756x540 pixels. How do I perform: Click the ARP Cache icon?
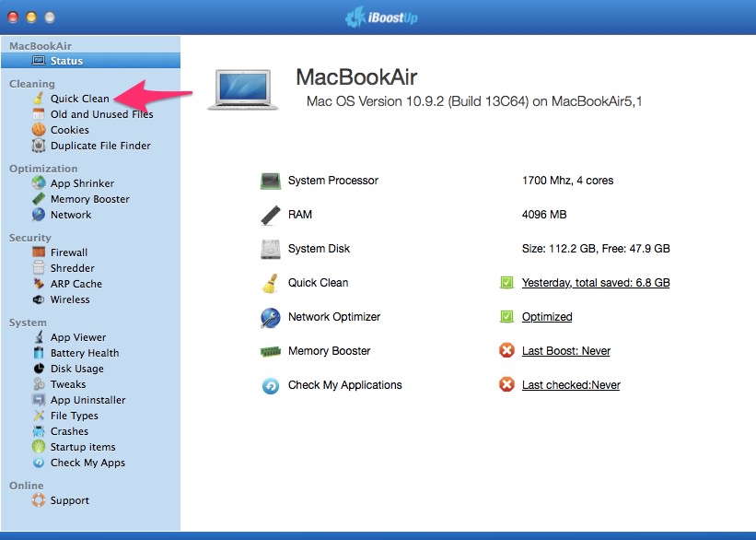click(39, 284)
